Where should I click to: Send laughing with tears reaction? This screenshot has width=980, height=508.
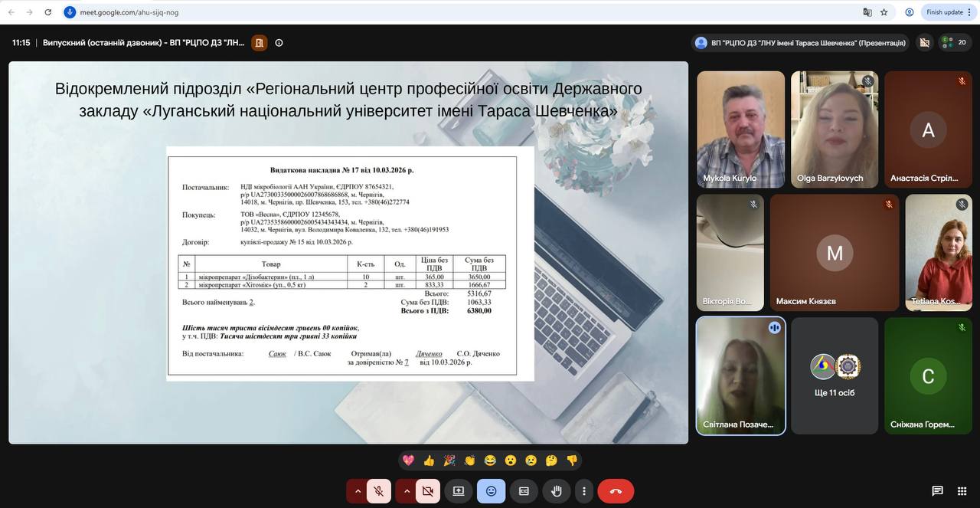point(490,460)
